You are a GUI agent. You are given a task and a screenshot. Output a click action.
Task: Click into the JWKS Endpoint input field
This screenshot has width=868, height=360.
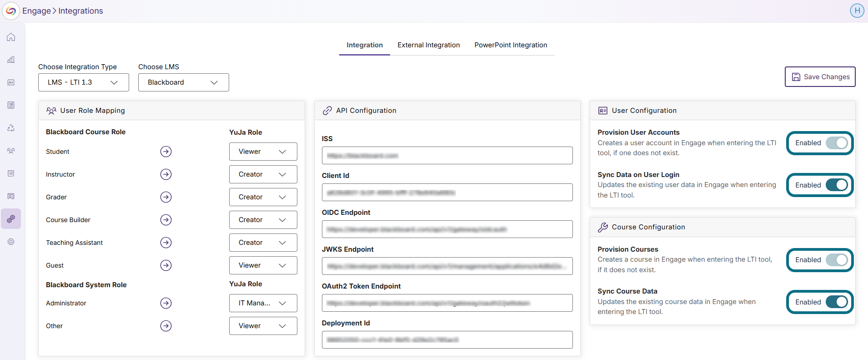coord(447,266)
